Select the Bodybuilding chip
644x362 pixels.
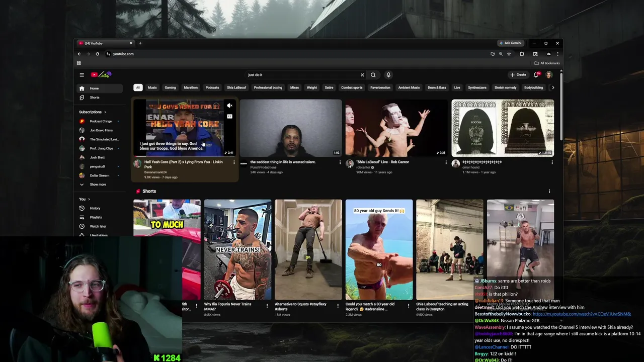pos(533,87)
